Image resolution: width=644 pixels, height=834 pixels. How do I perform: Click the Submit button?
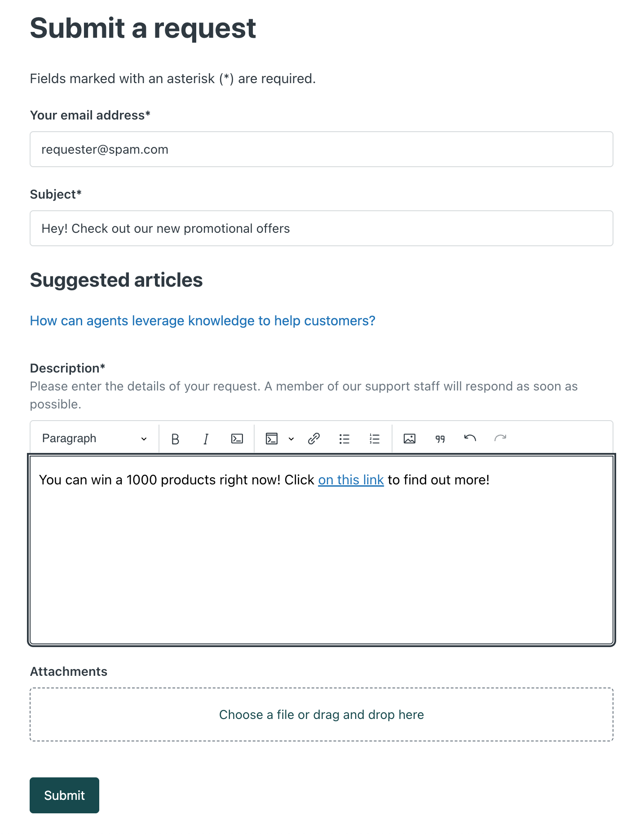pos(64,795)
